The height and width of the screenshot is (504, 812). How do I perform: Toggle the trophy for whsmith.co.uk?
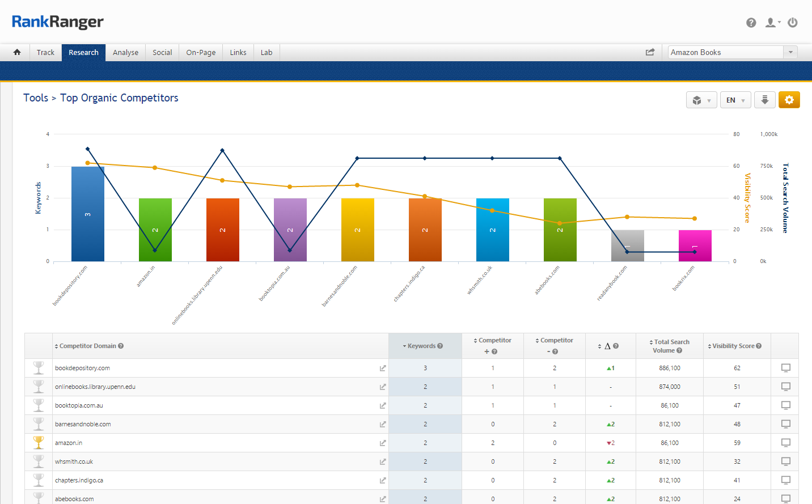pos(39,461)
